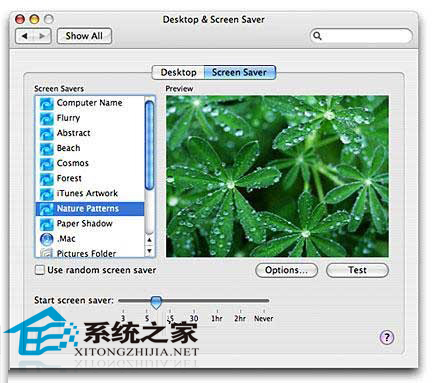The height and width of the screenshot is (383, 432).
Task: Focus the System Preferences search field
Action: (x=361, y=36)
